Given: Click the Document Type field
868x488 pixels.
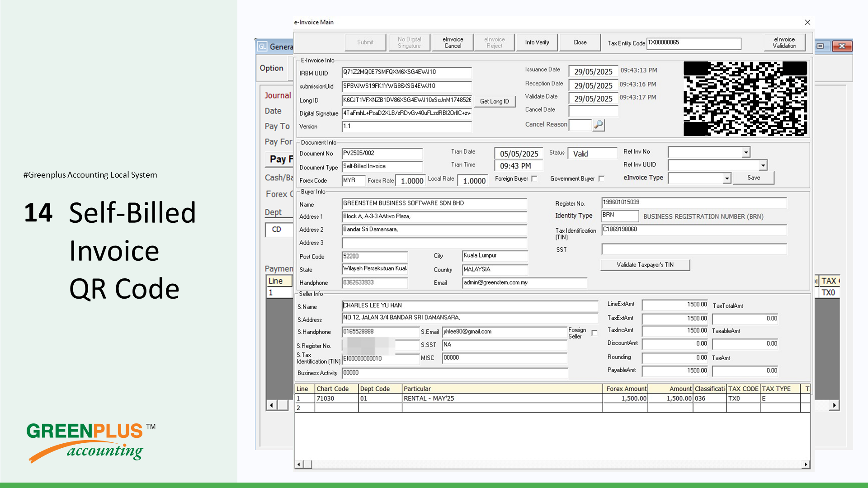Looking at the screenshot, I should [382, 167].
